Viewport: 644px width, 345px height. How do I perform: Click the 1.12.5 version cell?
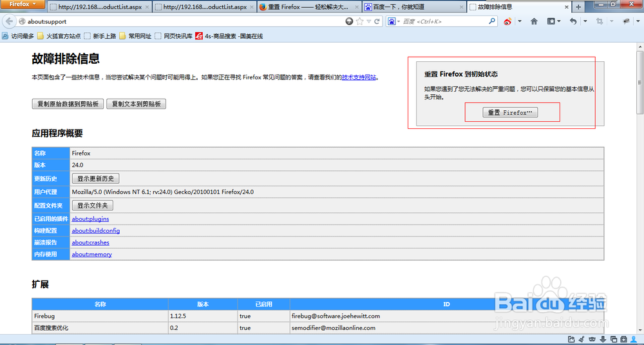[x=203, y=316]
